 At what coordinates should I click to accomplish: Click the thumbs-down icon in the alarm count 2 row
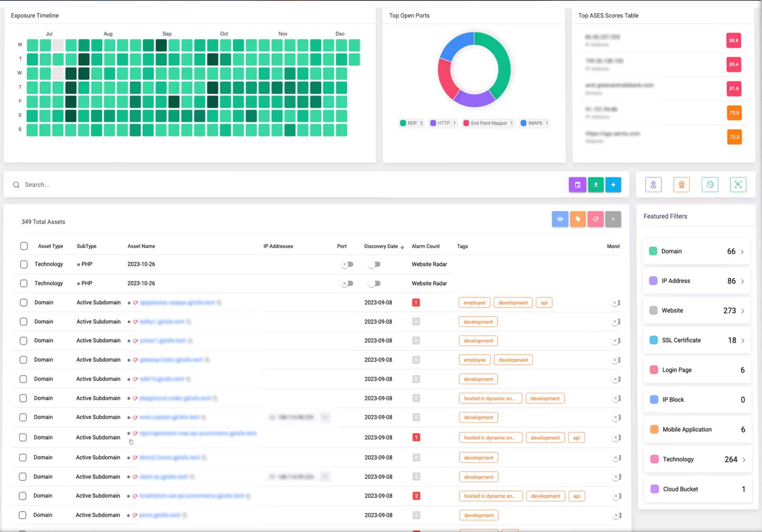point(135,496)
